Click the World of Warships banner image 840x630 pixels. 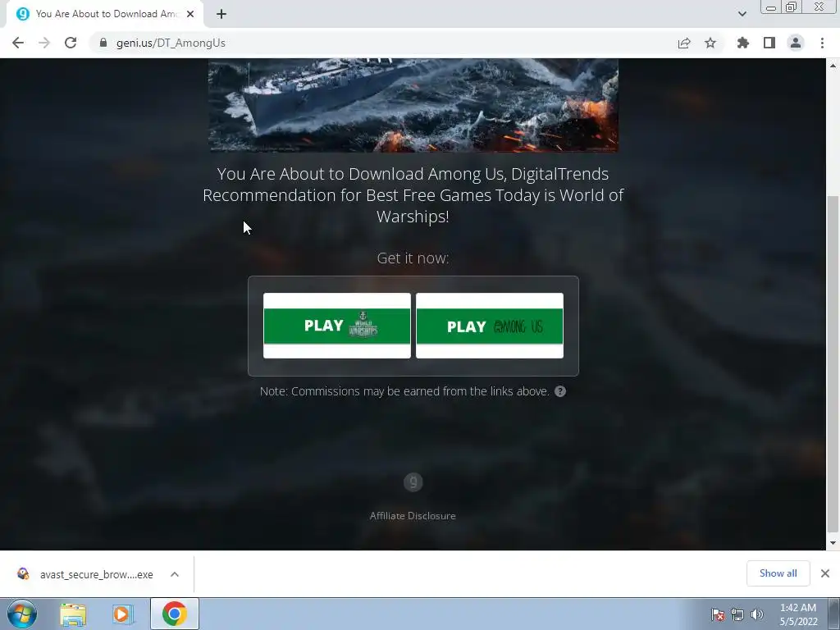point(413,105)
